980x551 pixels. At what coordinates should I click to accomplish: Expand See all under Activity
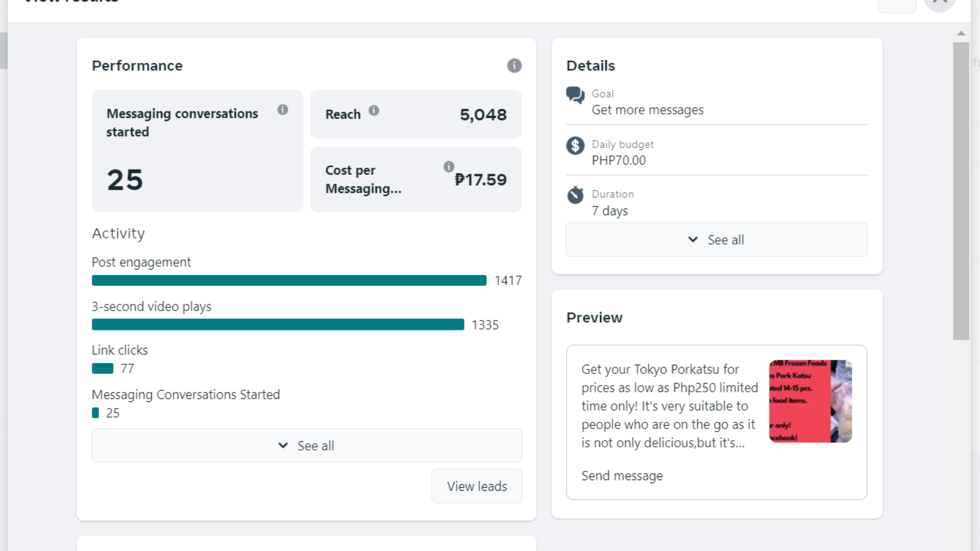306,445
